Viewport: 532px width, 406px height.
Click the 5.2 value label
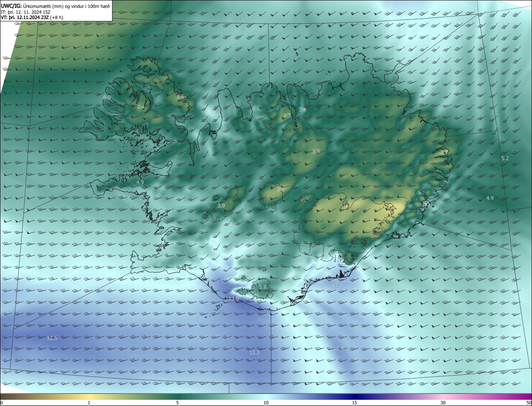(505, 159)
